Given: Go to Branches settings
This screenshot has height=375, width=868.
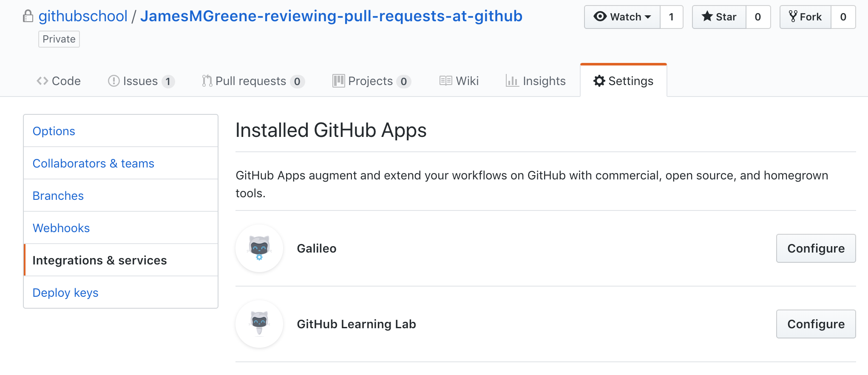Looking at the screenshot, I should click(x=121, y=196).
